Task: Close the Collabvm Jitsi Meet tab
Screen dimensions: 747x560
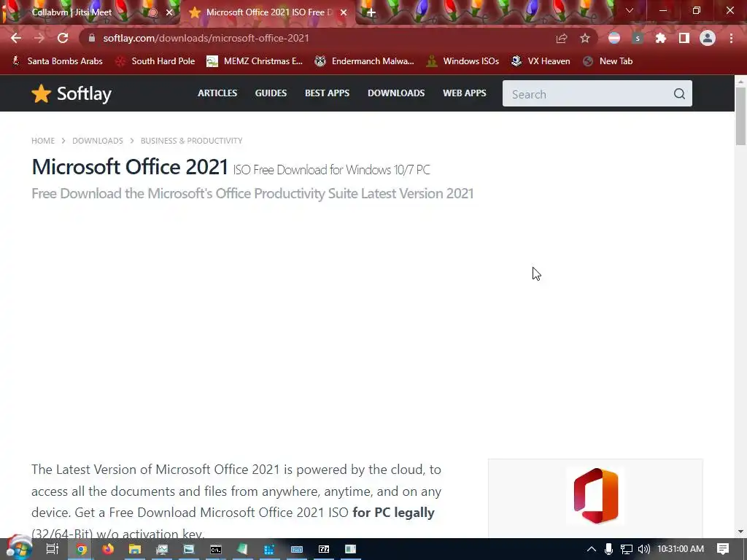Action: coord(169,12)
